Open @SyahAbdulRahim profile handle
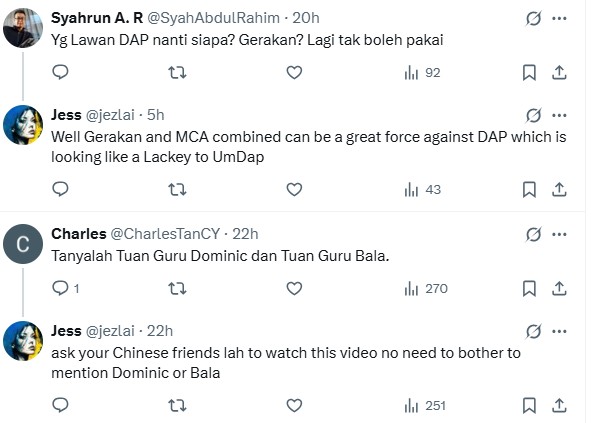Viewport: 591px width, 423px height. (x=213, y=18)
